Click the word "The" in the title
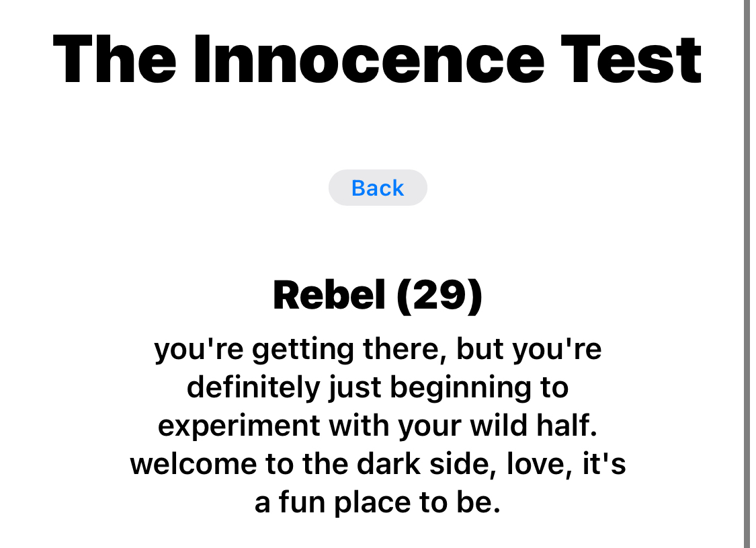The image size is (756, 548). [115, 59]
